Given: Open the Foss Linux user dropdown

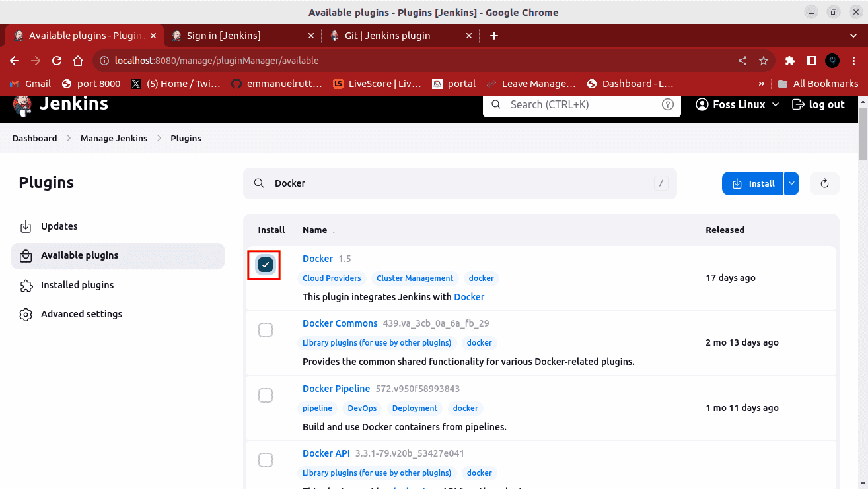Looking at the screenshot, I should click(x=738, y=104).
